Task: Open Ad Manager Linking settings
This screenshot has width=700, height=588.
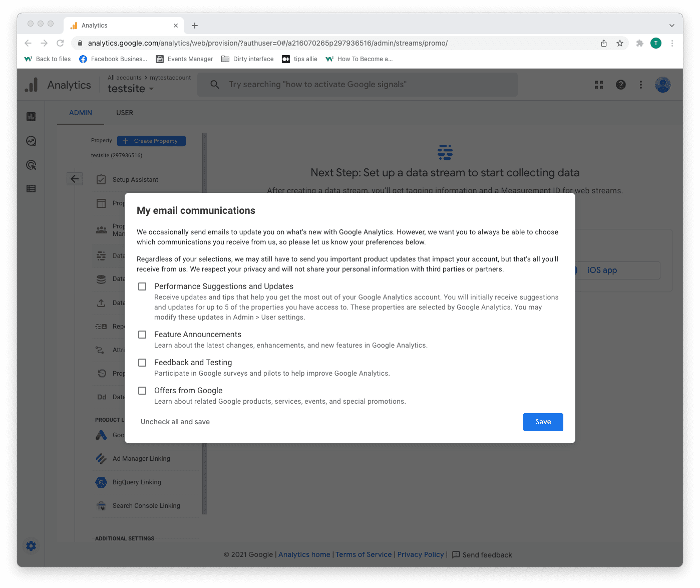Action: (141, 458)
